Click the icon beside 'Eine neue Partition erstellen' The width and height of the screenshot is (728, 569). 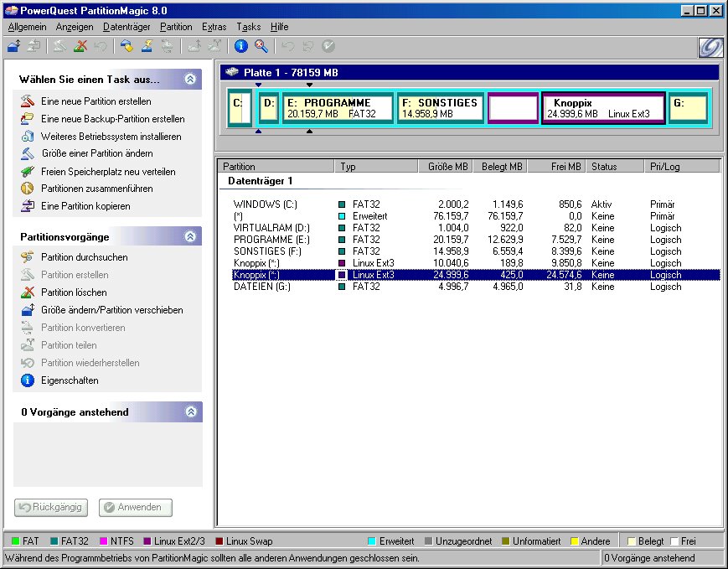(x=28, y=101)
